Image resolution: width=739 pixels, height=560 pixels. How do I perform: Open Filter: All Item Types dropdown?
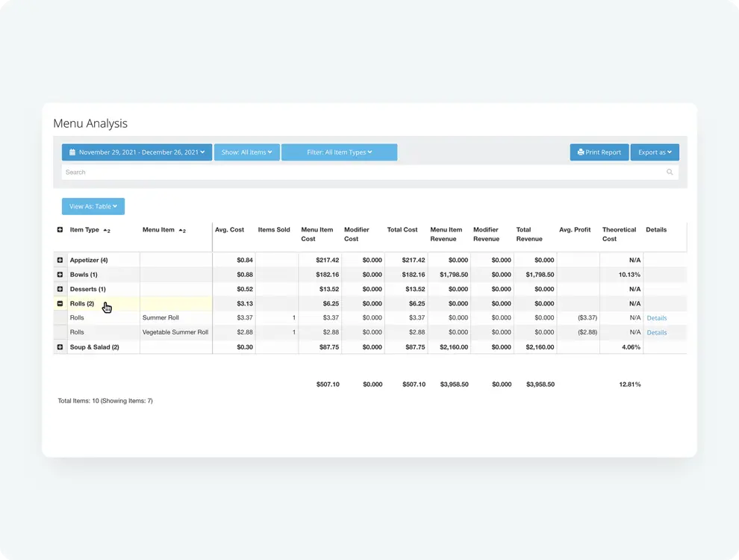[339, 152]
